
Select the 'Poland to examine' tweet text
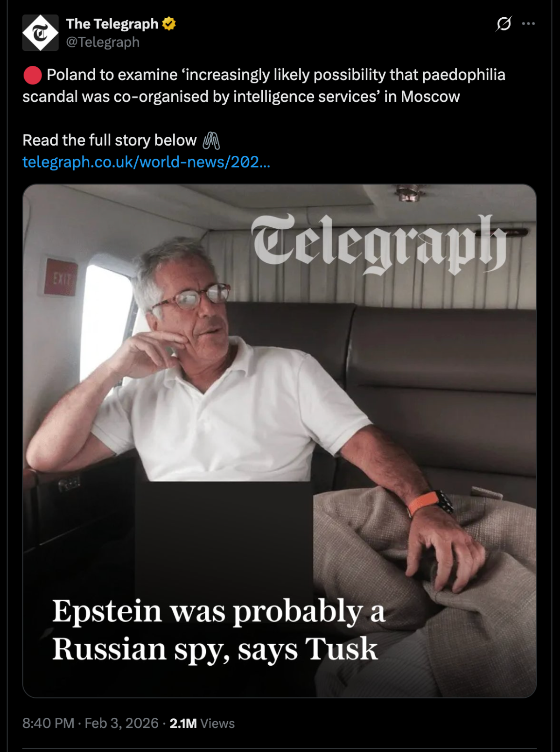pyautogui.click(x=264, y=85)
